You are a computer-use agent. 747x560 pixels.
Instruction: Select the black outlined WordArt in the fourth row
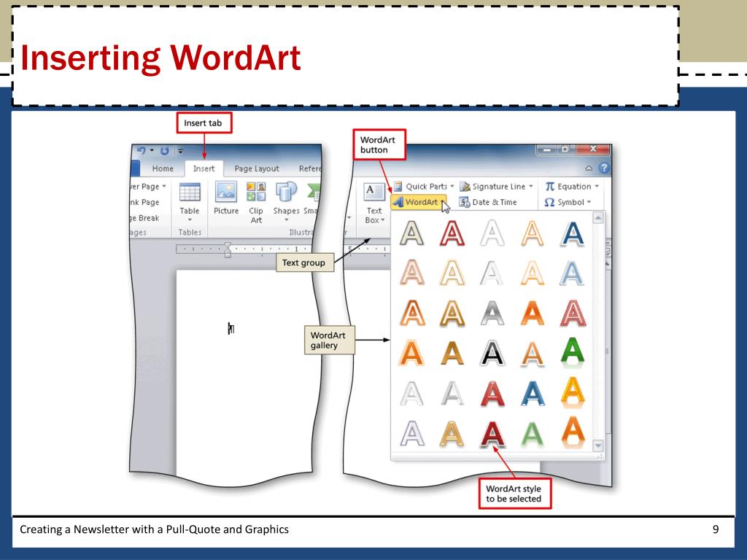492,354
